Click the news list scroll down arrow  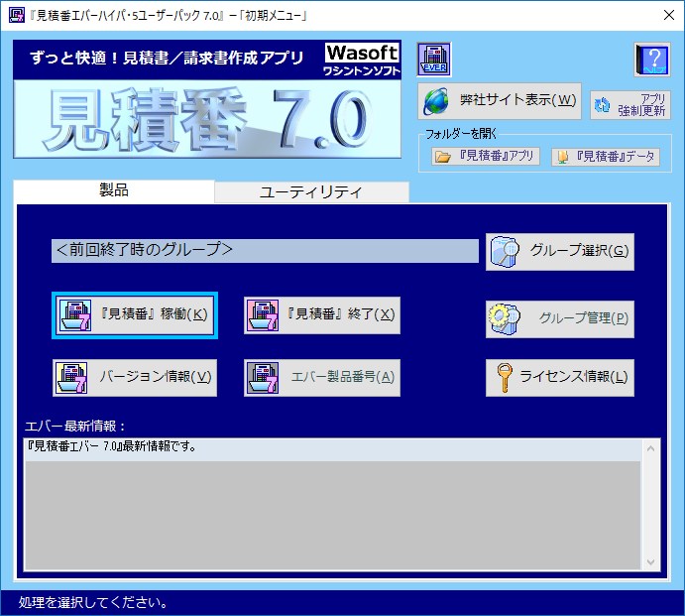click(x=650, y=561)
